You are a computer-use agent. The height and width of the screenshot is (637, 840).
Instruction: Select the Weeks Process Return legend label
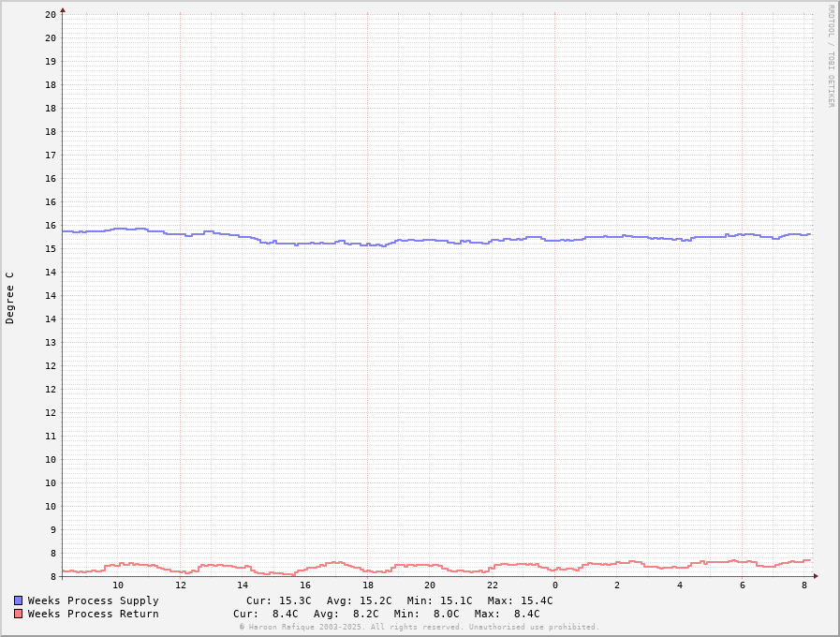pos(93,614)
